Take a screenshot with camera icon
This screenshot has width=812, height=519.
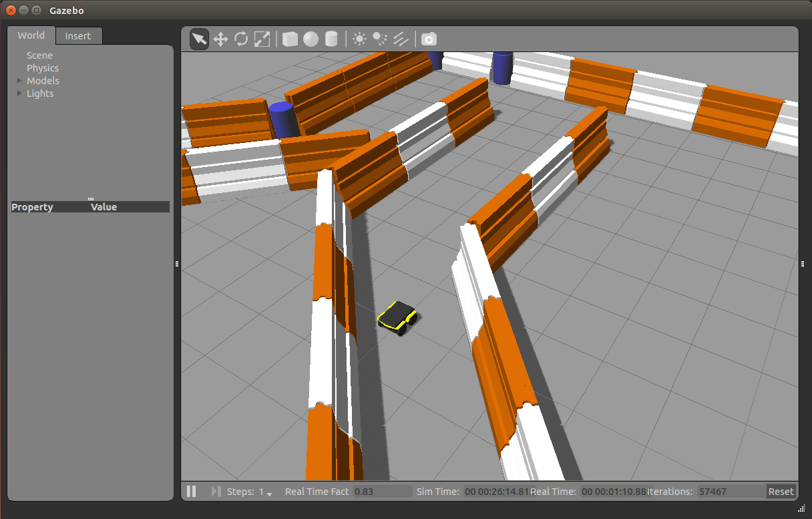tap(429, 39)
